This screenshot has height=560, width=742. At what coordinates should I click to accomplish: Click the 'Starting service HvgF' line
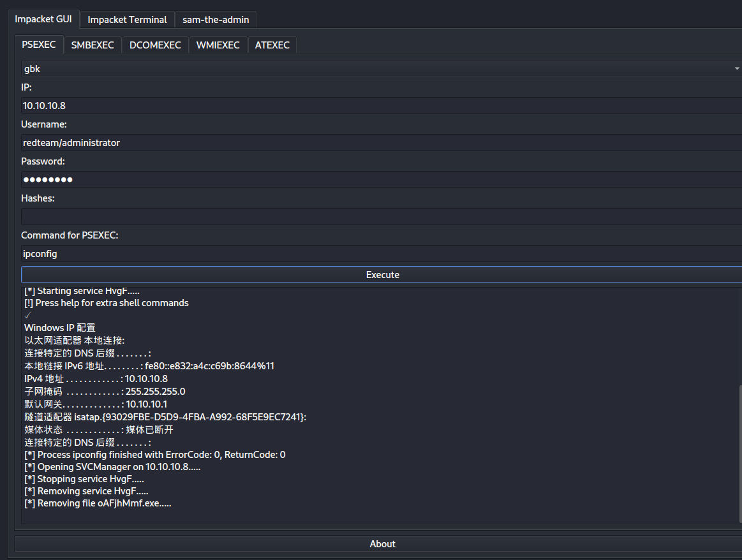pos(82,291)
